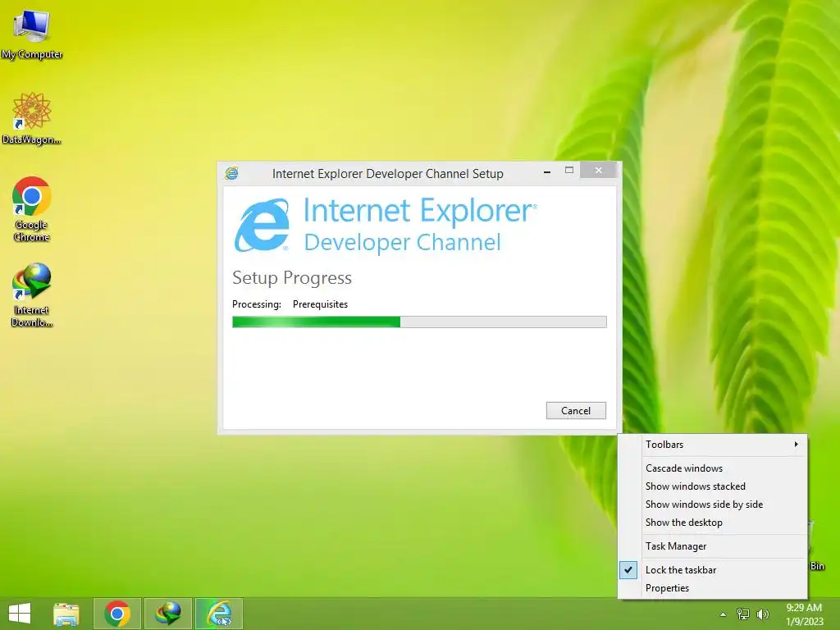This screenshot has width=840, height=630.
Task: Minimize the Internet Explorer setup window
Action: point(547,171)
